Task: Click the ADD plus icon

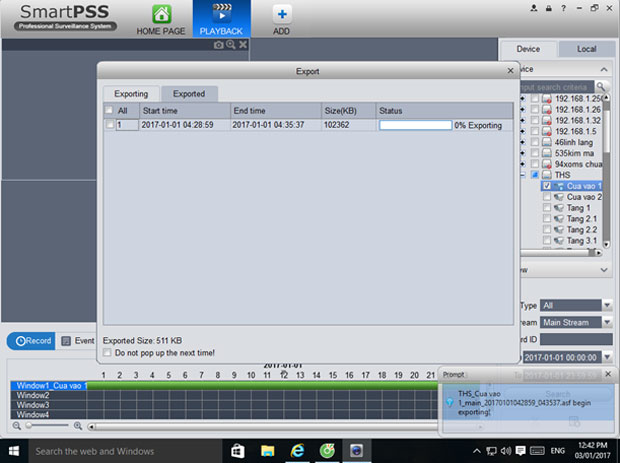Action: [x=282, y=14]
